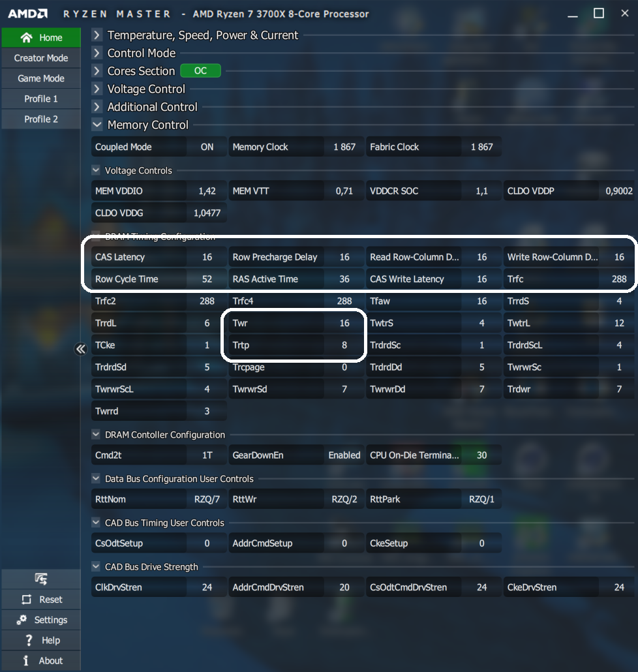Click the Help question mark icon
The image size is (638, 672).
tap(29, 640)
